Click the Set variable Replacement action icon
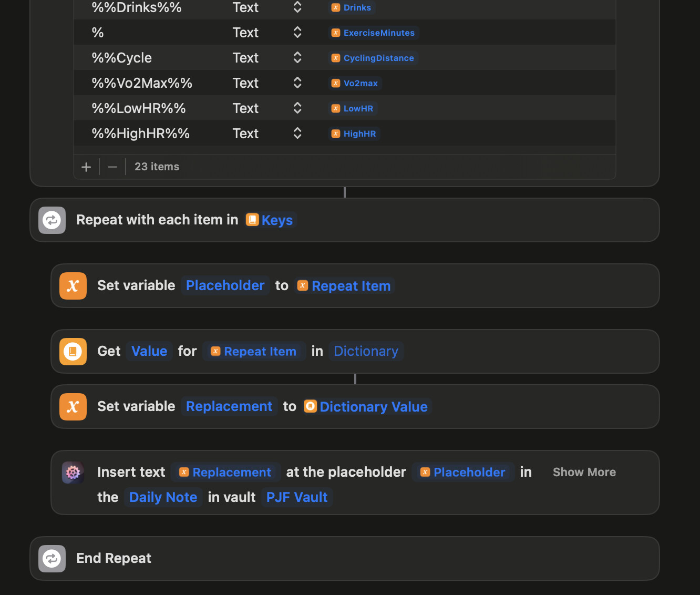The image size is (700, 595). pyautogui.click(x=73, y=406)
